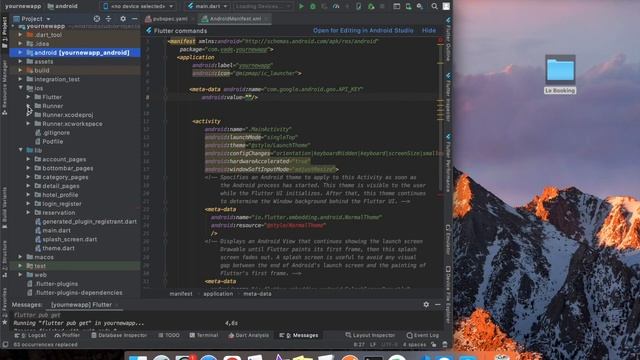Screen dimensions: 640x360
Task: Open the Layout Inspector tab
Action: coord(370,335)
